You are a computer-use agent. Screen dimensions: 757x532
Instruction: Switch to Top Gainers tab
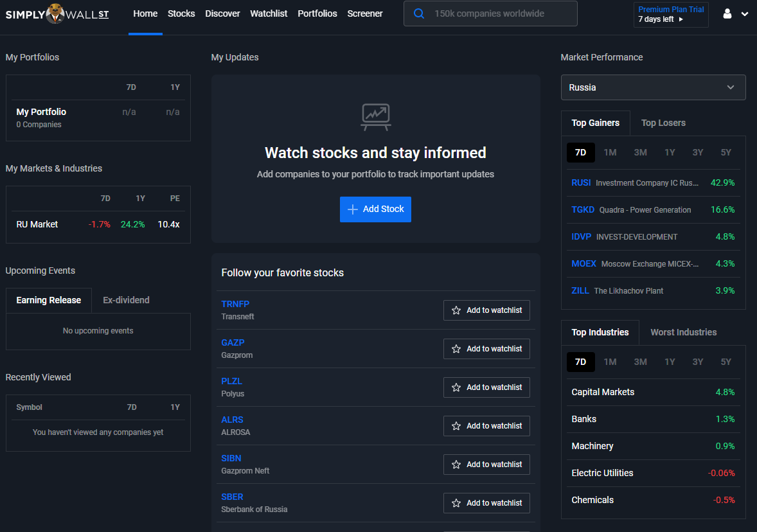[x=596, y=123]
